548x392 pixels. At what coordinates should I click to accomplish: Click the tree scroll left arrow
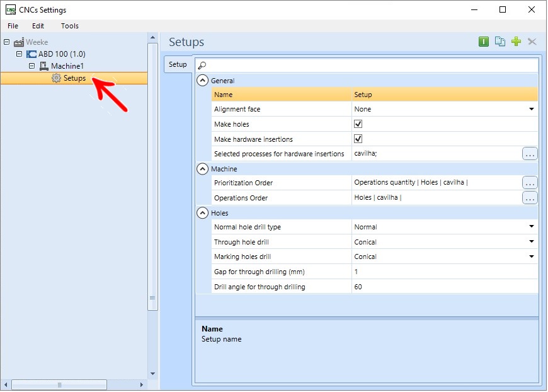(x=6, y=384)
